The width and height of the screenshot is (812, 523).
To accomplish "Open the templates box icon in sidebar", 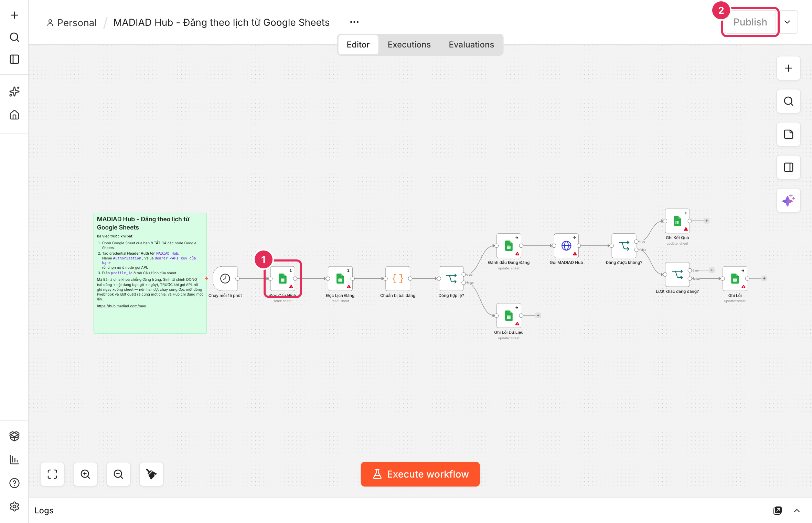I will (14, 436).
